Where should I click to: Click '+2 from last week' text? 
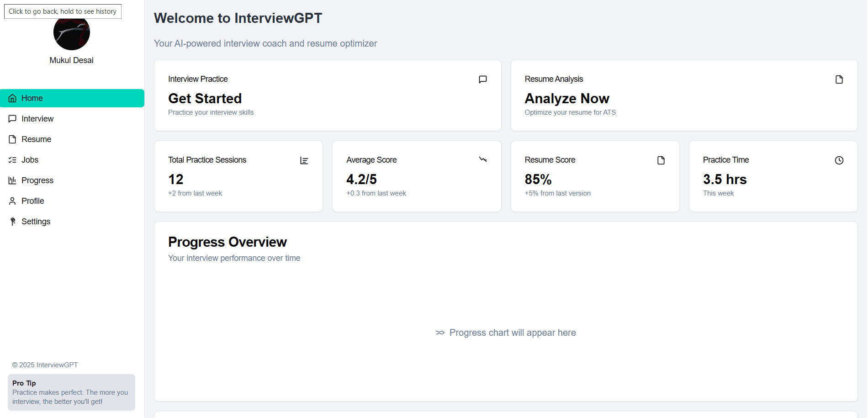pyautogui.click(x=195, y=193)
